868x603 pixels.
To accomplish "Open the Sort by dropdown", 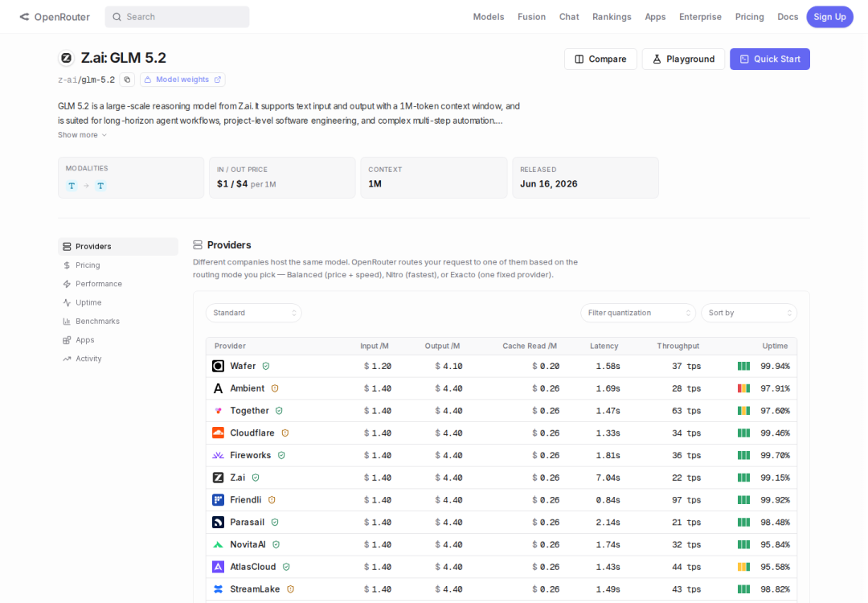I will point(749,313).
